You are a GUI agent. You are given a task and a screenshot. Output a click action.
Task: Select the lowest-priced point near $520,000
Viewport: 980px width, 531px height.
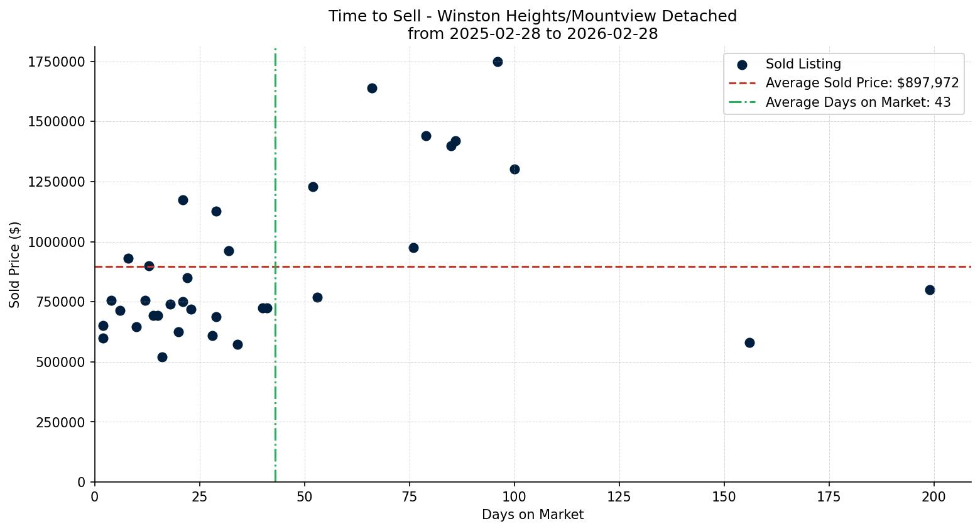pos(162,357)
